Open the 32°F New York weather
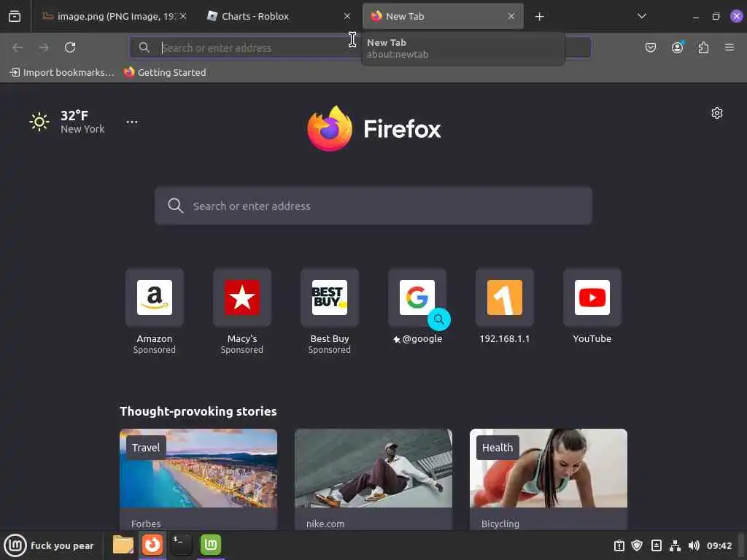This screenshot has height=560, width=747. click(67, 122)
